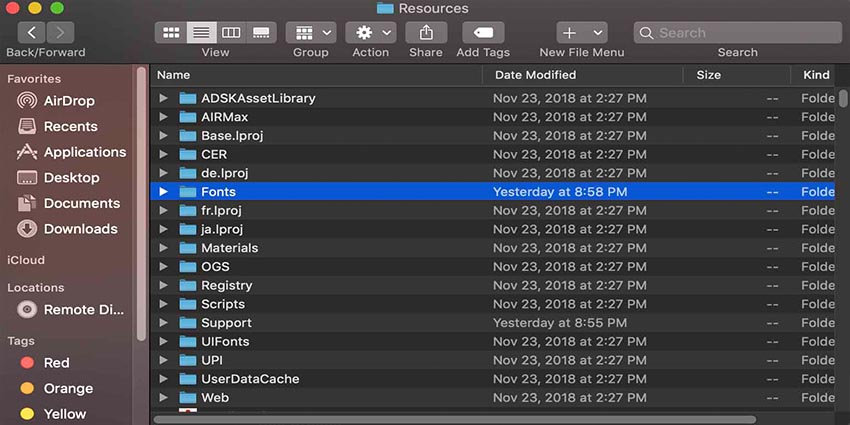Switch to icon view in toolbar
The width and height of the screenshot is (850, 425).
click(170, 33)
